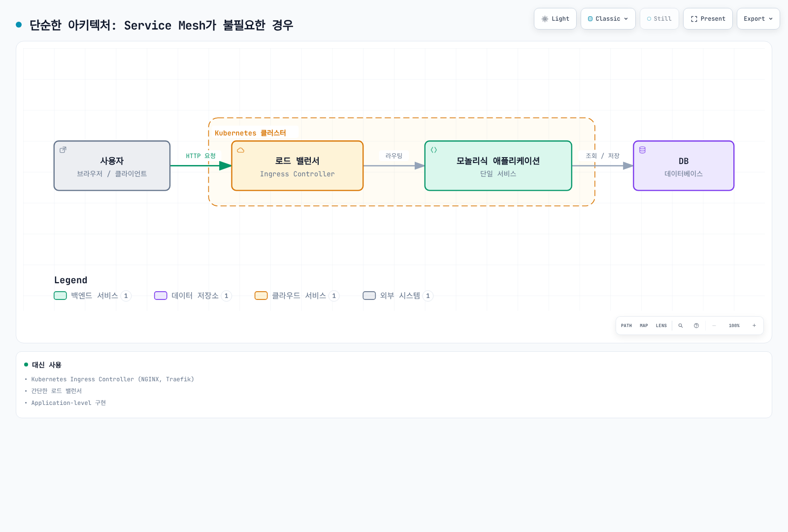Image resolution: width=788 pixels, height=532 pixels.
Task: Select the MAP view tab
Action: (644, 326)
